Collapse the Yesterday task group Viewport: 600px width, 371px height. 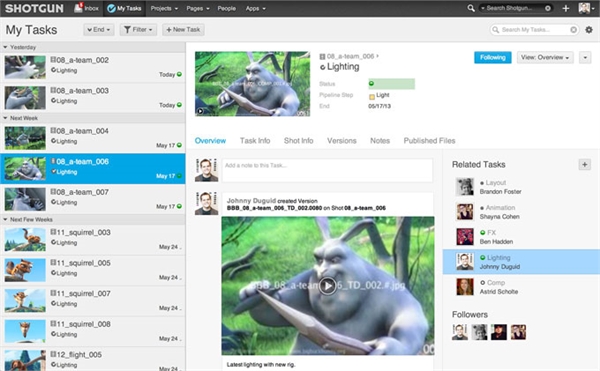pos(5,47)
